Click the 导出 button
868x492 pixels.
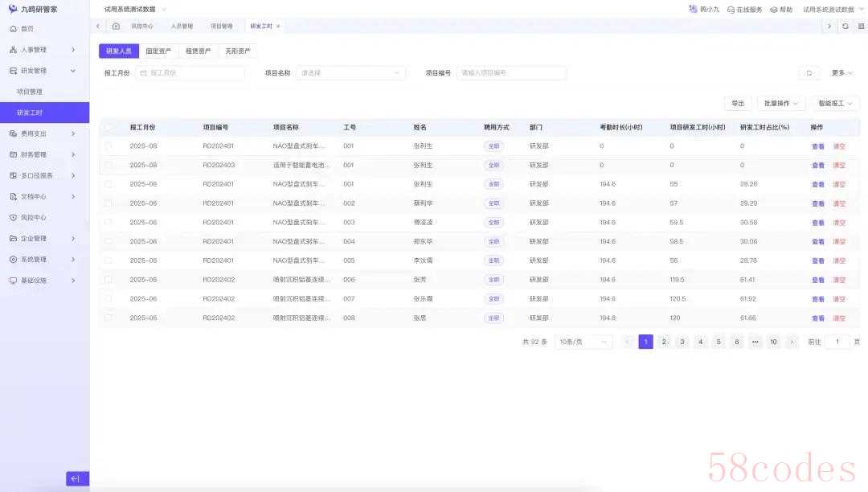click(737, 104)
